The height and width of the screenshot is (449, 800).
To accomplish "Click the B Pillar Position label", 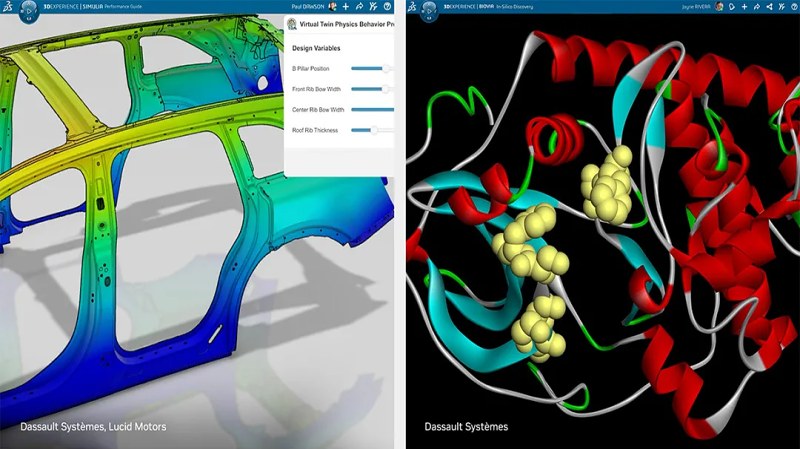I will [310, 68].
